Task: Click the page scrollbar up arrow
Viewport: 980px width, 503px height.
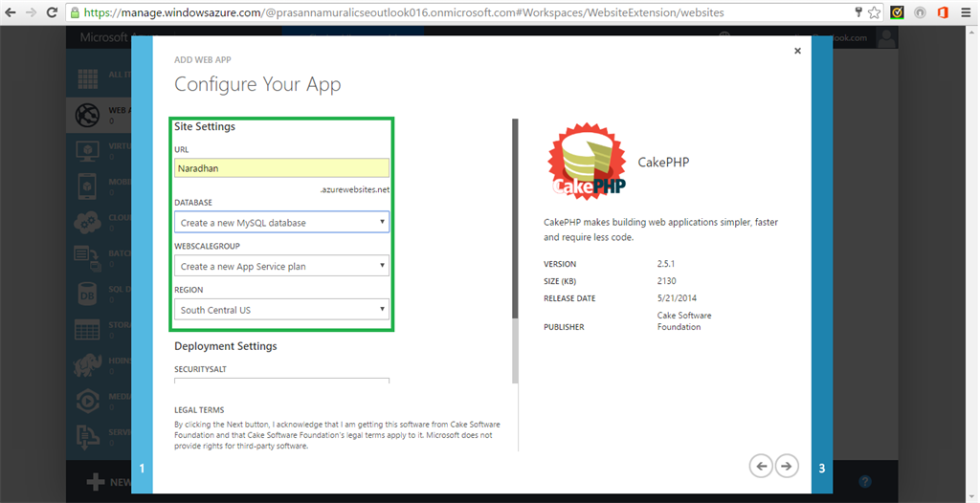Action: click(973, 31)
